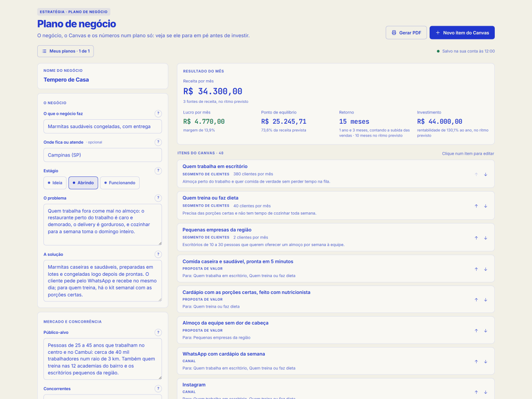Move 'WhatsApp com cardápio da semana' down
Viewport: 532px width, 399px height.
coord(485,361)
